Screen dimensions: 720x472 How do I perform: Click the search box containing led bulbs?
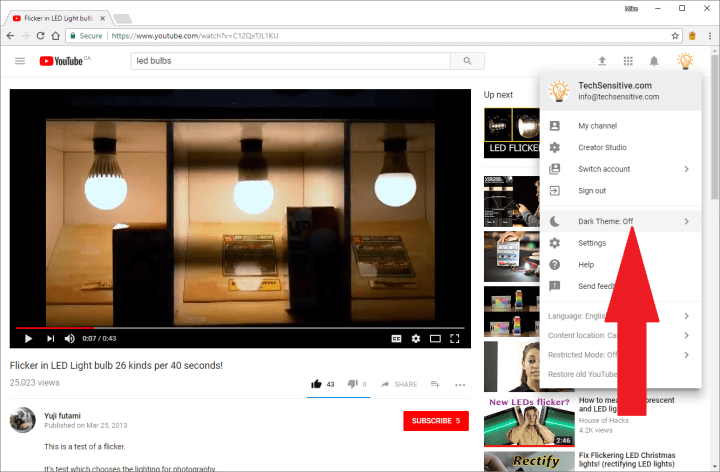290,61
